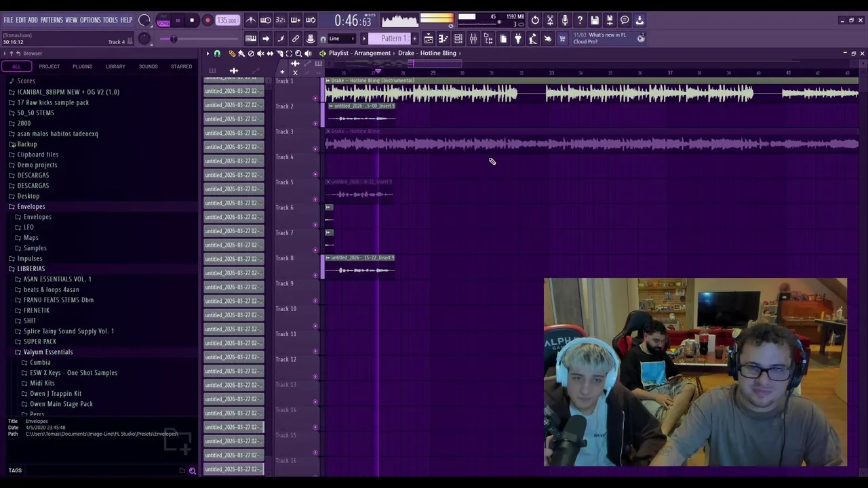Adjust the main volume knob
Image resolution: width=868 pixels, height=488 pixels.
(144, 20)
